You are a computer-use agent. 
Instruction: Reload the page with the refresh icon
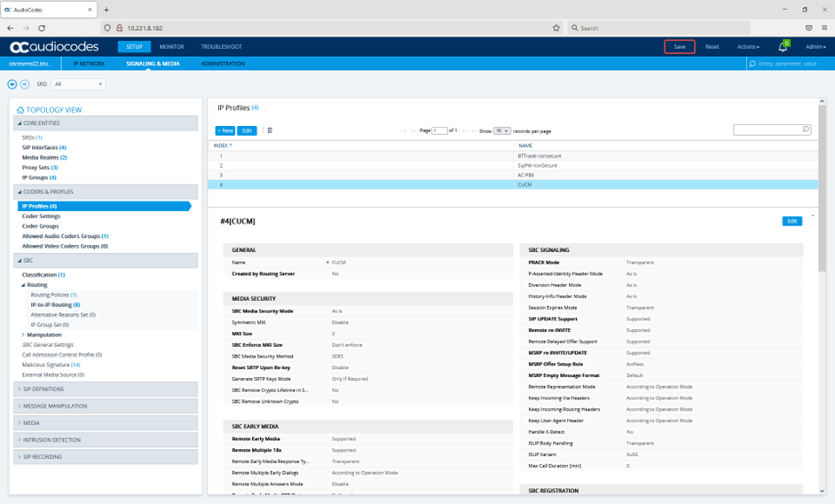click(42, 28)
